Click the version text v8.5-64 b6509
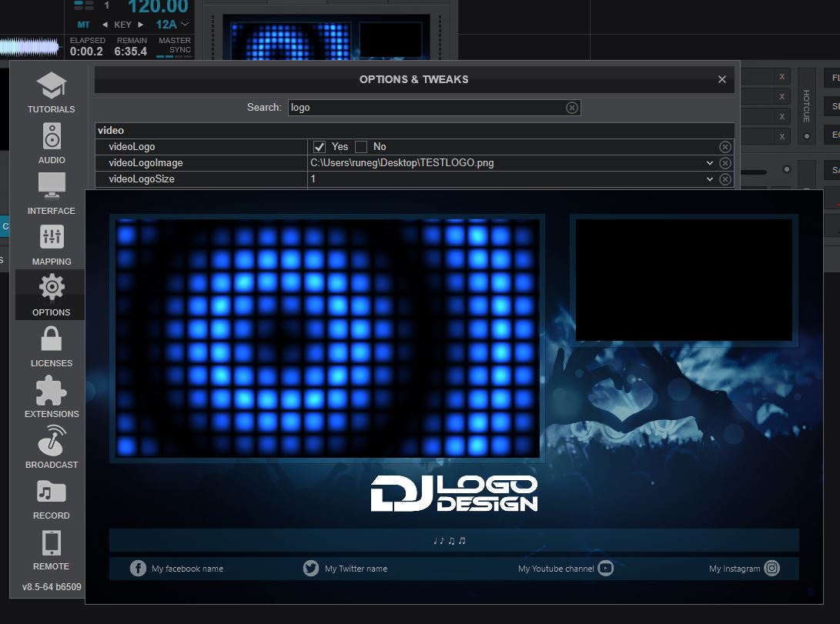 52,586
